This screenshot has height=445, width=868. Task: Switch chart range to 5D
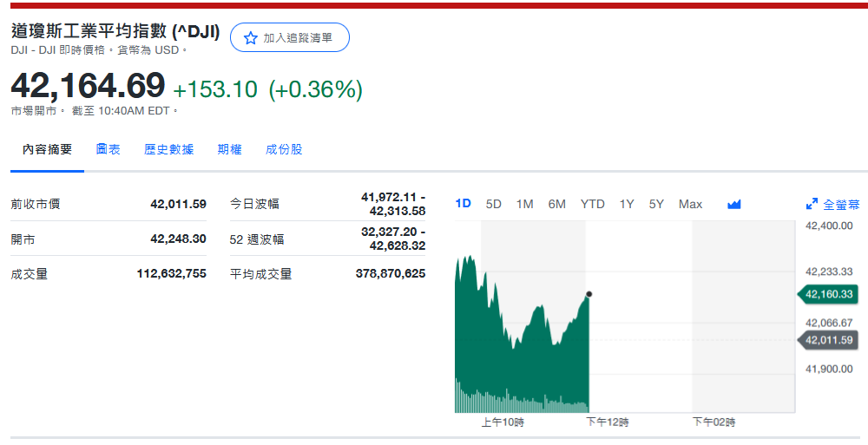pos(494,204)
